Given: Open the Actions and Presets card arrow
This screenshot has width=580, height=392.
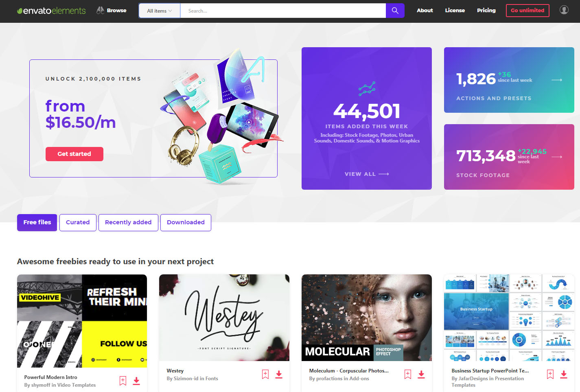Looking at the screenshot, I should coord(557,80).
